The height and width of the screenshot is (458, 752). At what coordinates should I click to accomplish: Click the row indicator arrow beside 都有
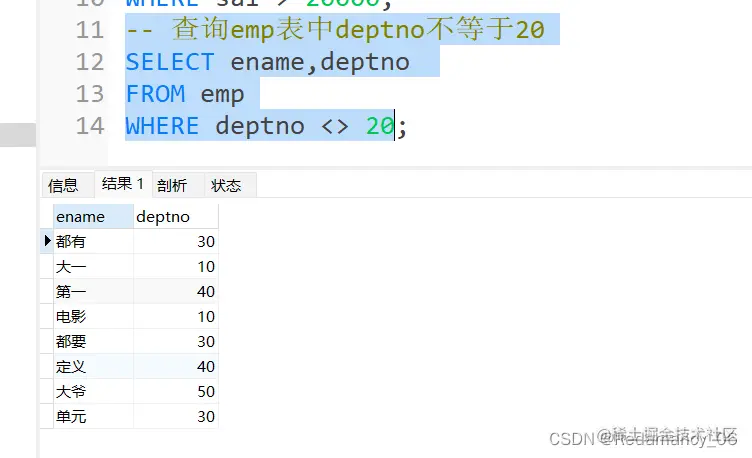47,241
